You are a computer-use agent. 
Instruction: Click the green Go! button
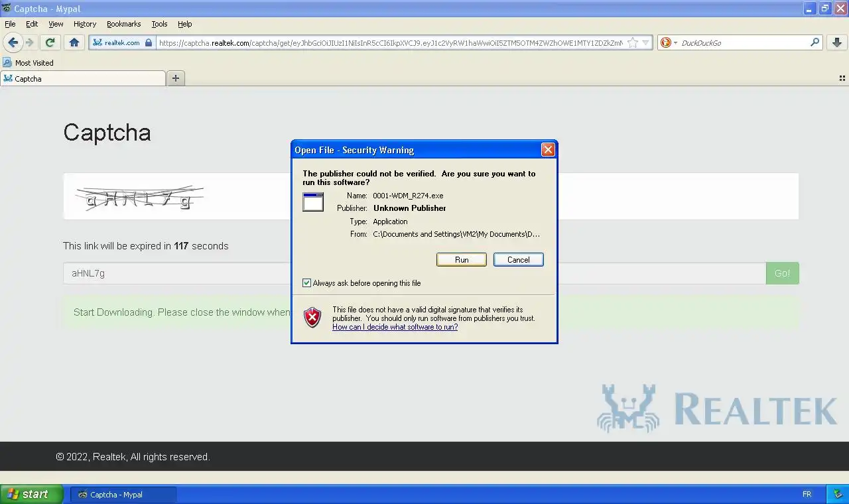(x=783, y=273)
